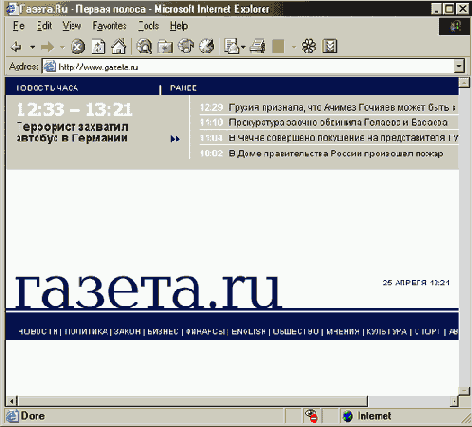The width and height of the screenshot is (472, 427).
Task: Open the terrorist bus hijack headline
Action: 72,132
